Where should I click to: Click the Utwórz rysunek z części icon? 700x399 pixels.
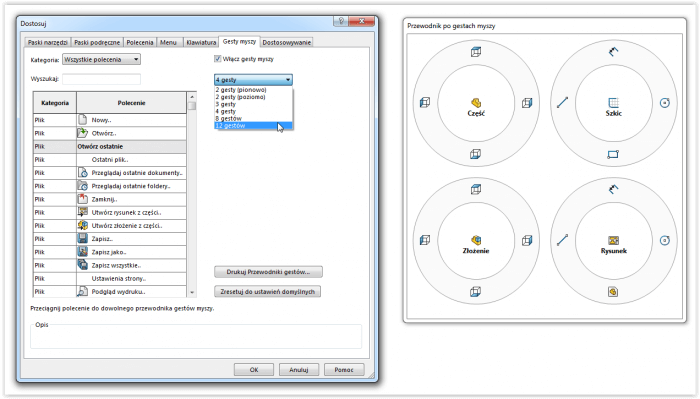point(83,212)
